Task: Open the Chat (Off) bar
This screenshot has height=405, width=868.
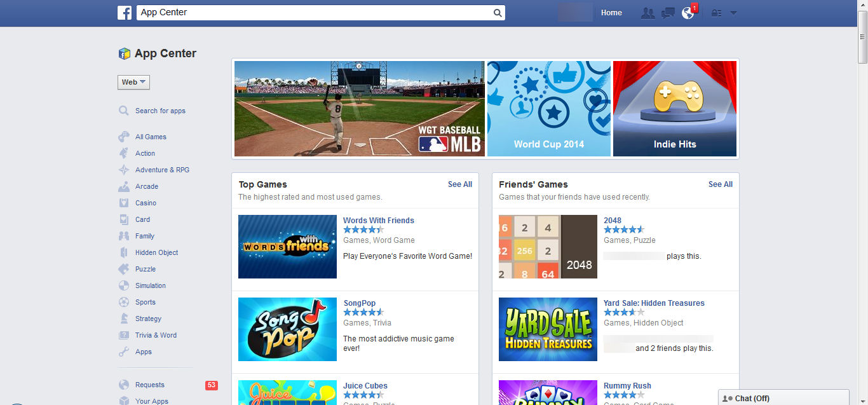Action: point(783,398)
